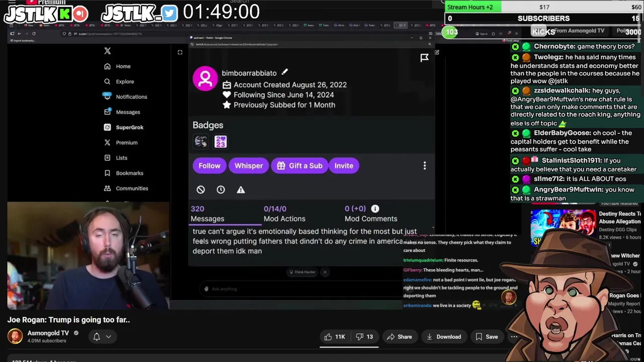Click bimboarrabbiato profile avatar
The height and width of the screenshot is (362, 644).
coord(205,78)
